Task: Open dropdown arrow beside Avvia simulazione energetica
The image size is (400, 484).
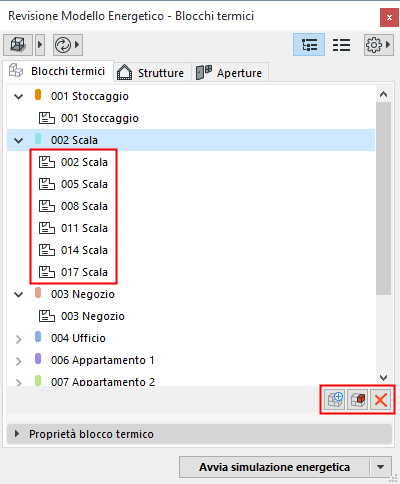Action: click(380, 467)
